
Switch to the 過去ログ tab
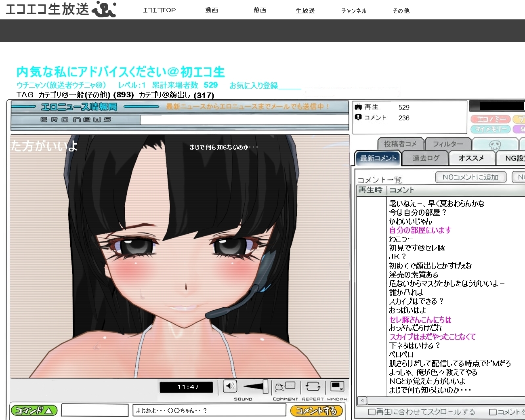coord(426,158)
